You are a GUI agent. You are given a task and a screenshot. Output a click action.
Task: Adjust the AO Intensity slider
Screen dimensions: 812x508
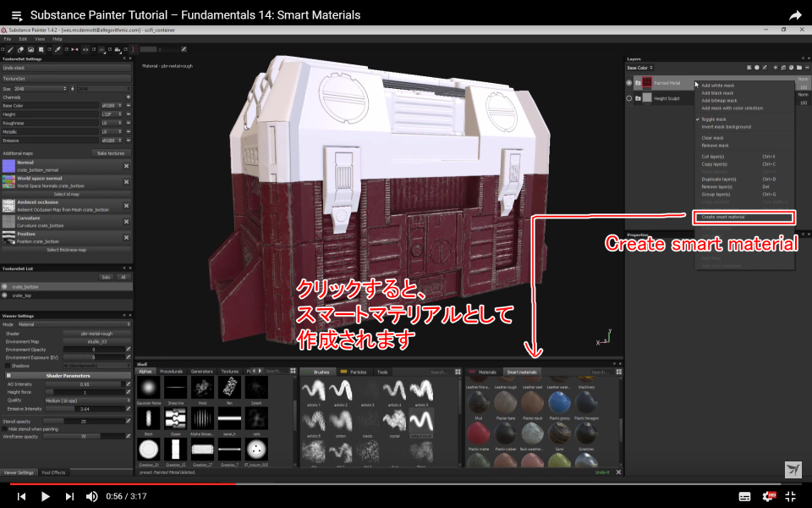point(85,384)
